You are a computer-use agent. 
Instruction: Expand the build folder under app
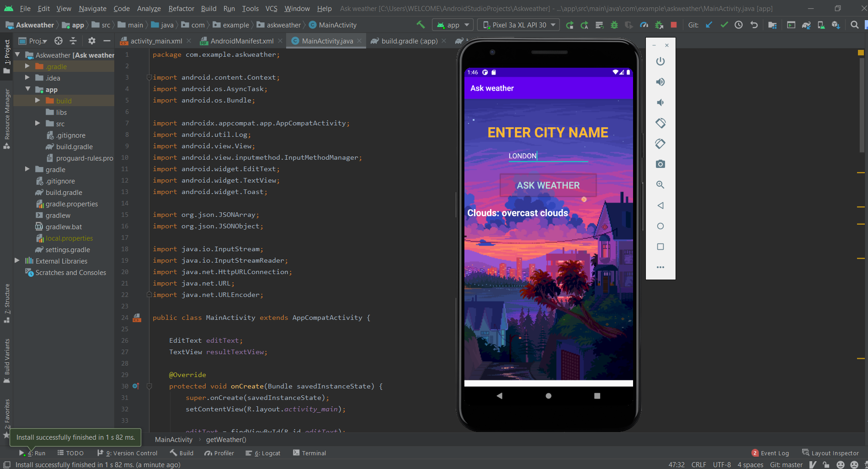pos(38,101)
